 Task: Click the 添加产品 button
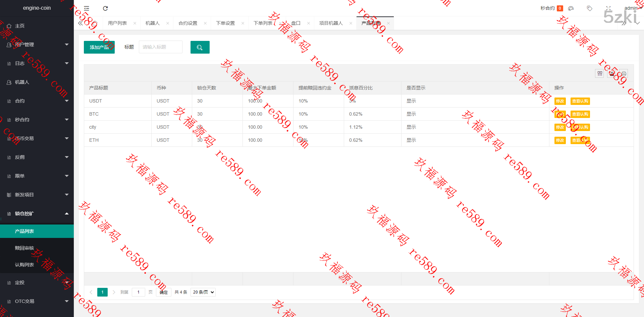pos(99,47)
